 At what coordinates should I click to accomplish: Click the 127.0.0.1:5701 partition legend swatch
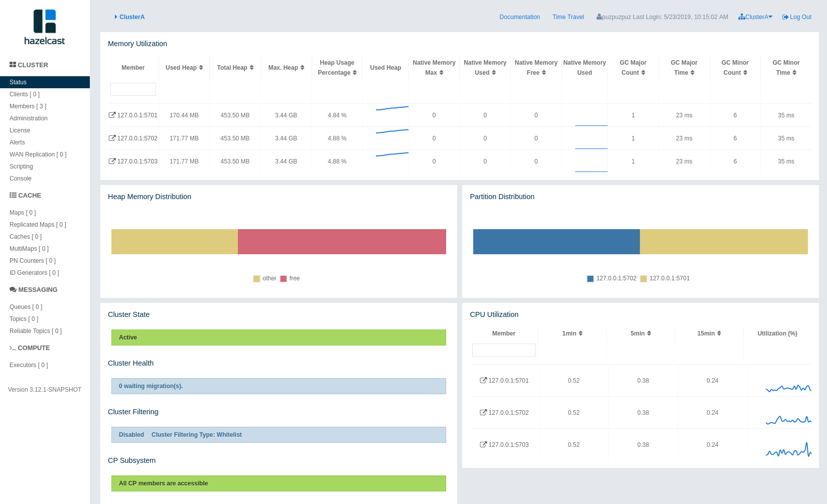click(643, 279)
